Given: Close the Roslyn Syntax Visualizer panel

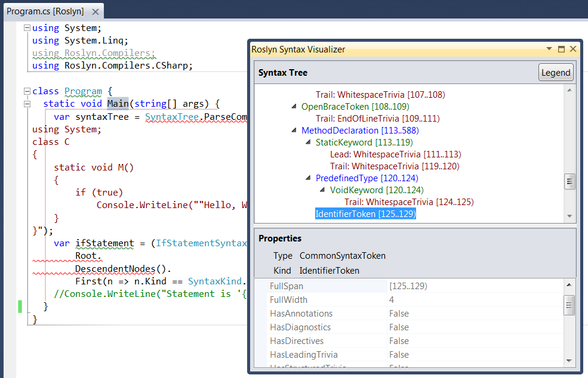Looking at the screenshot, I should [x=573, y=49].
